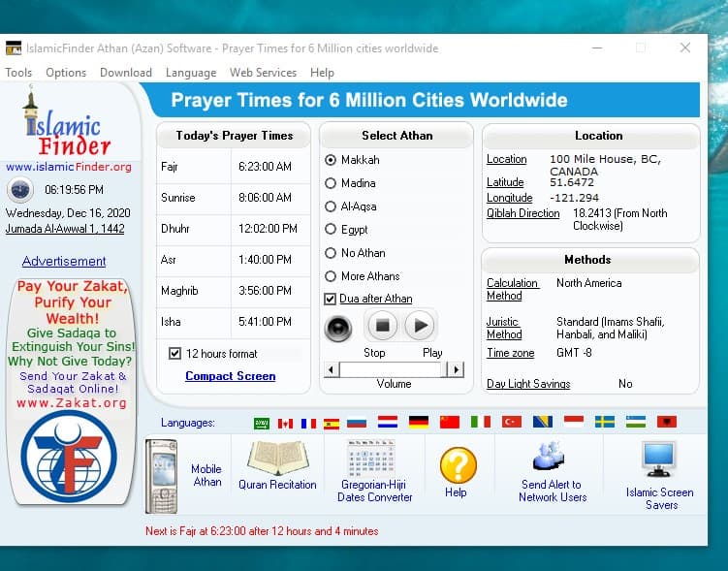Viewport: 728px width, 571px height.
Task: Click the Day Light Savings link
Action: coord(528,384)
